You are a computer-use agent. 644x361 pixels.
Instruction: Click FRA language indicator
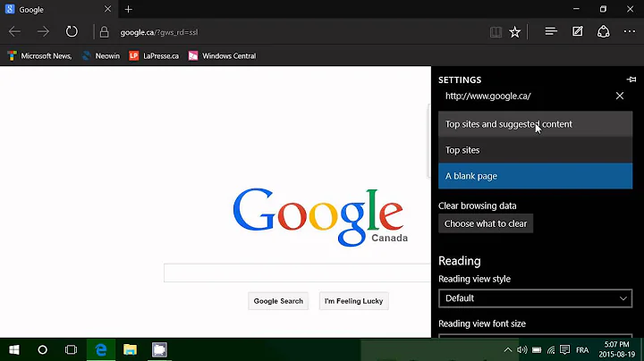click(582, 350)
